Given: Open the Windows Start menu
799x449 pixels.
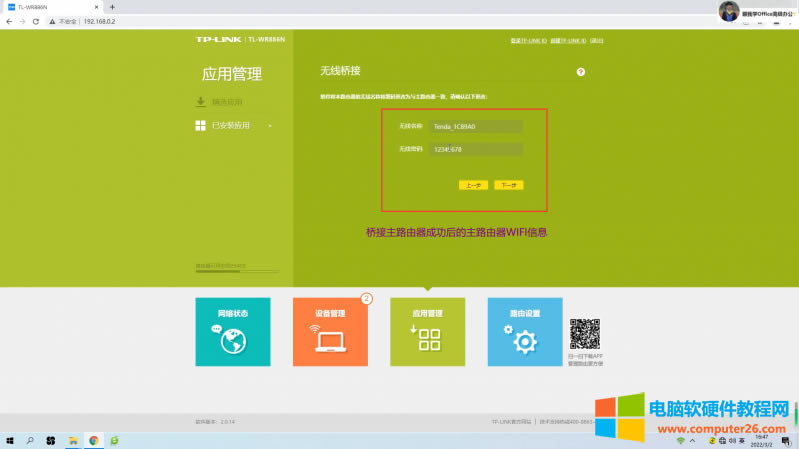Looking at the screenshot, I should tap(11, 440).
